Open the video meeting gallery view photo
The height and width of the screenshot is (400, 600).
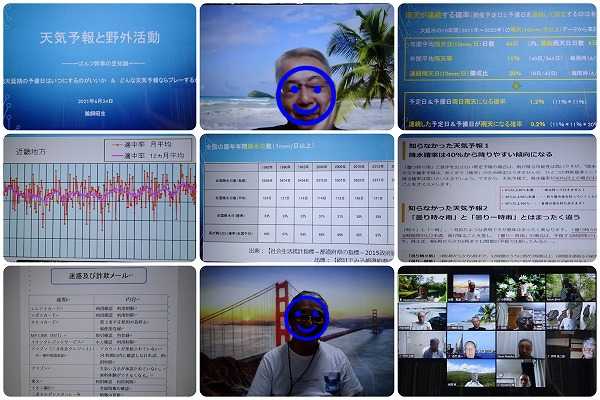[x=497, y=331]
